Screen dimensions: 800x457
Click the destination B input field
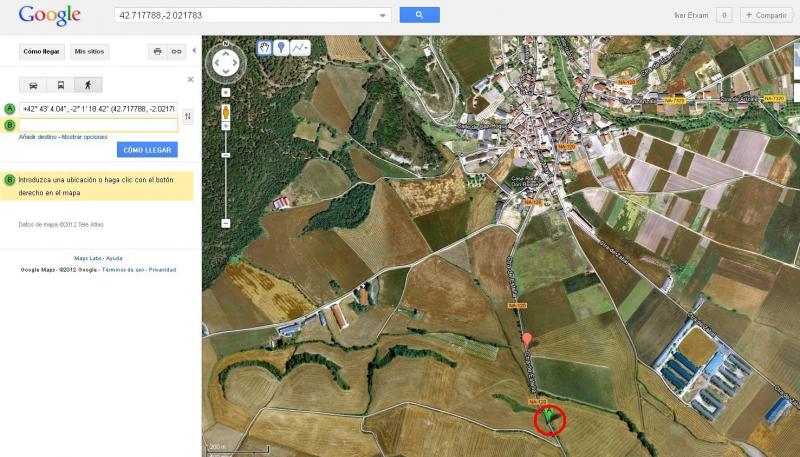point(98,125)
